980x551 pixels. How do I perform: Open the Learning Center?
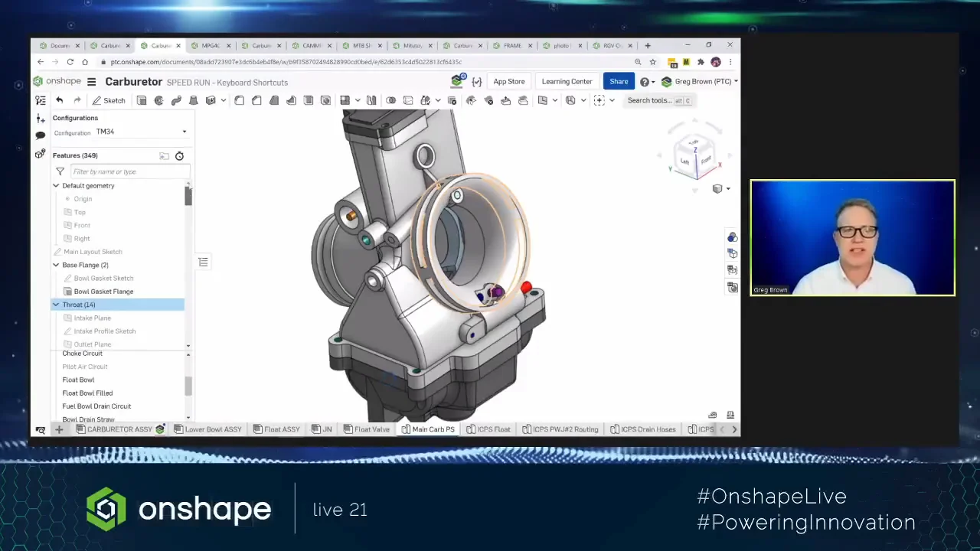point(567,81)
